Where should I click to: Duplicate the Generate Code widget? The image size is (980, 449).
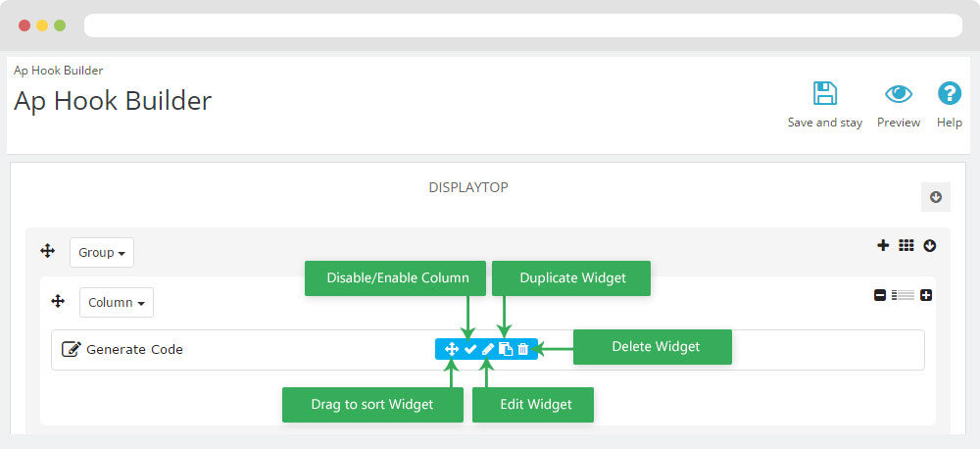pyautogui.click(x=506, y=349)
